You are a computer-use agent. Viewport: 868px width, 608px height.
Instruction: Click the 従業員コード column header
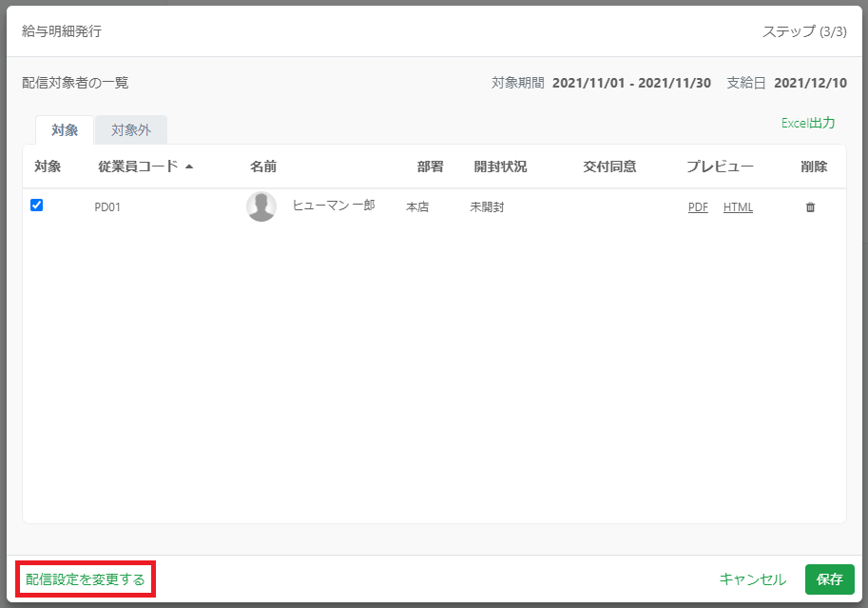[x=139, y=167]
